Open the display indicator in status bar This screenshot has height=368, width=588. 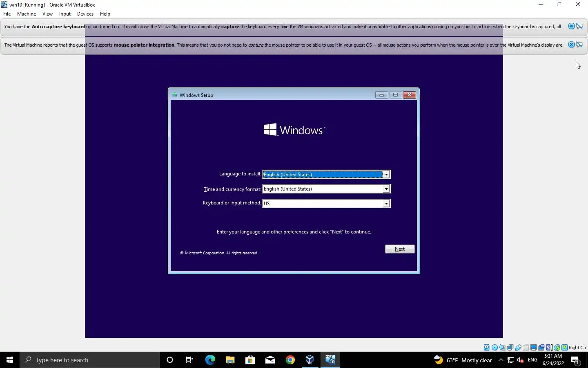(533, 348)
